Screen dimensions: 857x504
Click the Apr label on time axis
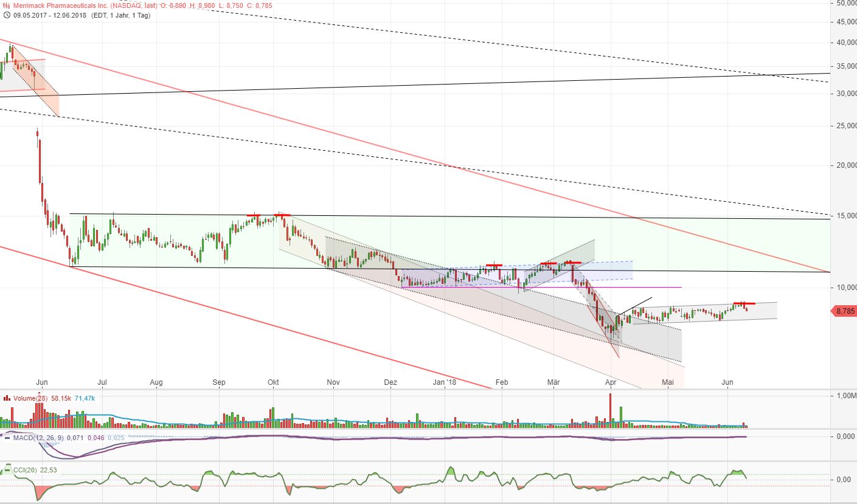tap(611, 382)
